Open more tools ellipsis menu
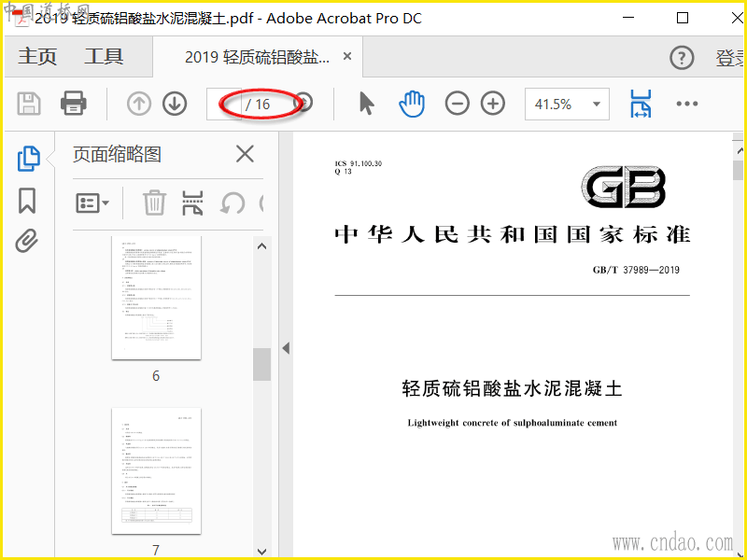 click(687, 104)
